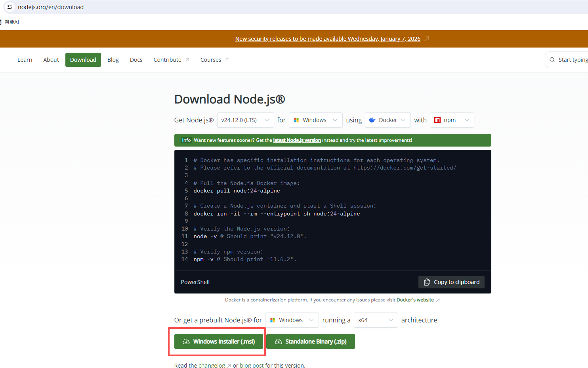This screenshot has height=368, width=588.
Task: Open the Blog section
Action: pos(113,60)
